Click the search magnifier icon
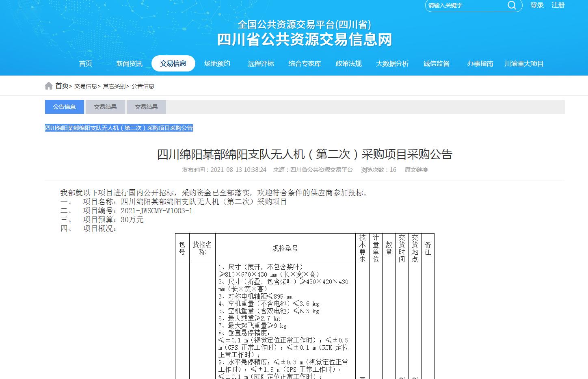This screenshot has width=588, height=379. 512,5
